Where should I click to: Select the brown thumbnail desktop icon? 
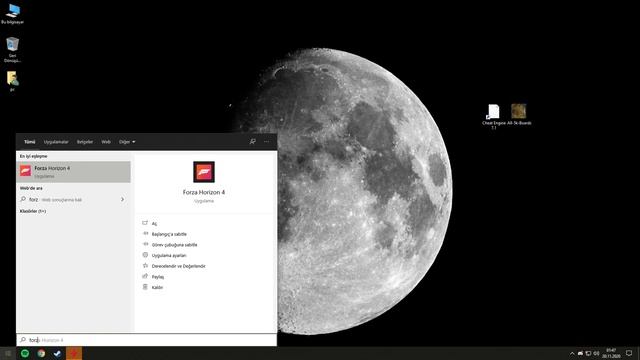[x=519, y=114]
